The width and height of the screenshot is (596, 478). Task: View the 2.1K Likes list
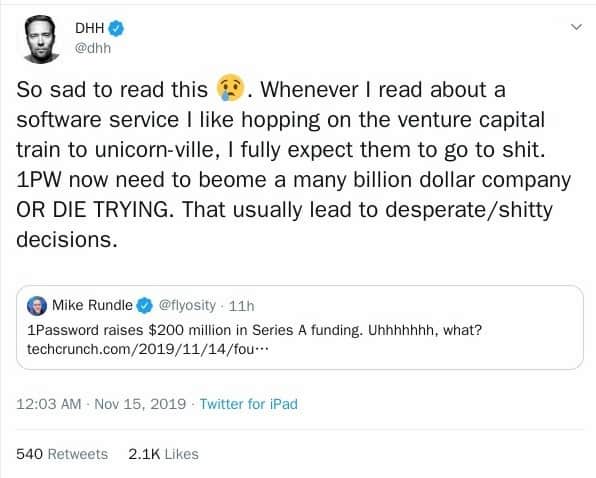[163, 454]
